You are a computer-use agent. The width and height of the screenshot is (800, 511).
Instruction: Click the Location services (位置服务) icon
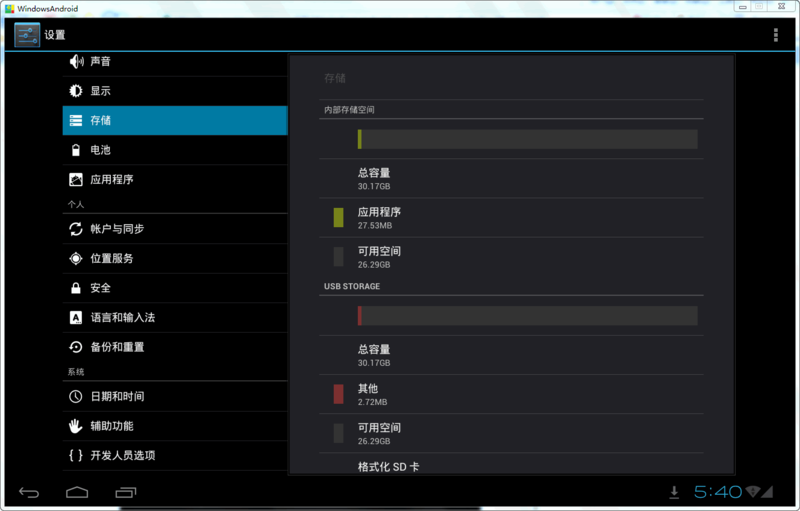pyautogui.click(x=75, y=258)
